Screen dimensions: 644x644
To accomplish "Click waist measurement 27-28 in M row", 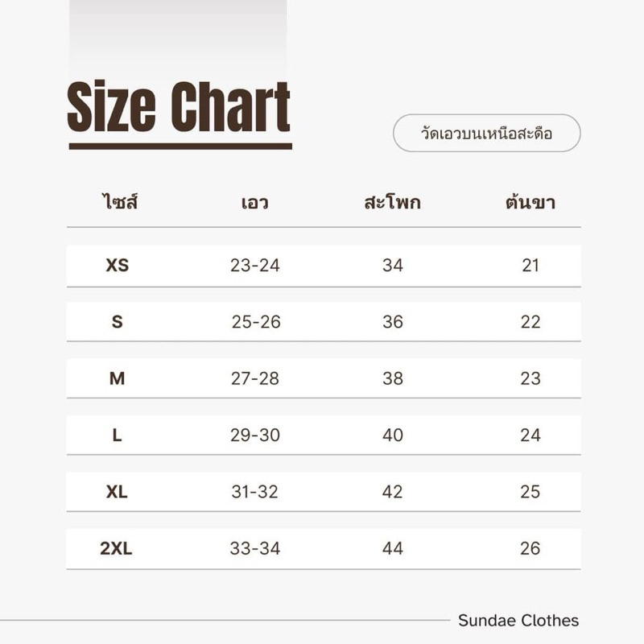I will point(255,378).
